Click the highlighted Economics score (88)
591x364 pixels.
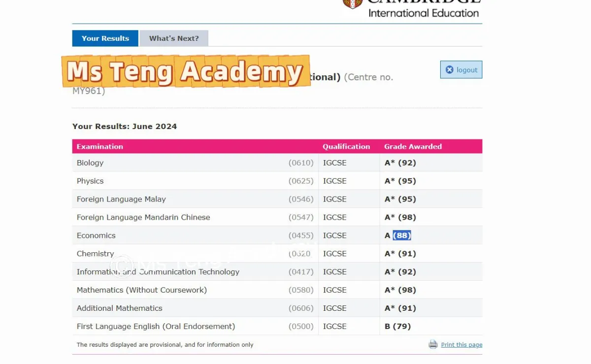[x=402, y=235]
